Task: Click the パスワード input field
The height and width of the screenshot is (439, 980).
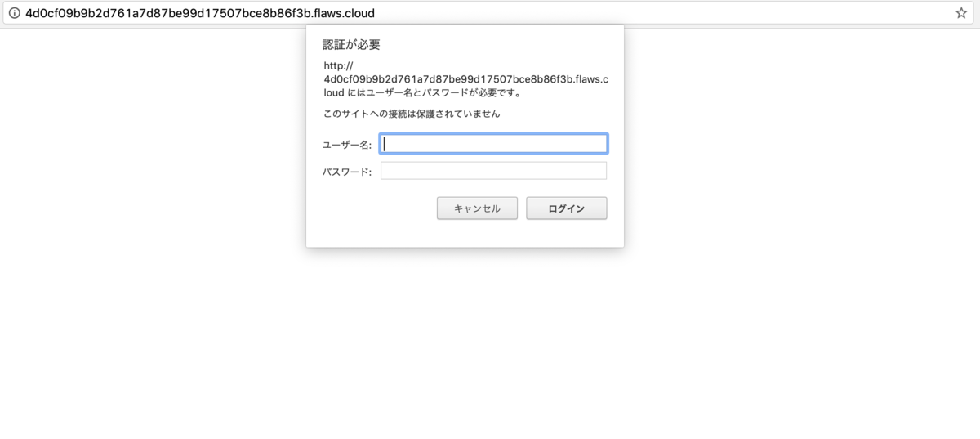Action: 493,171
